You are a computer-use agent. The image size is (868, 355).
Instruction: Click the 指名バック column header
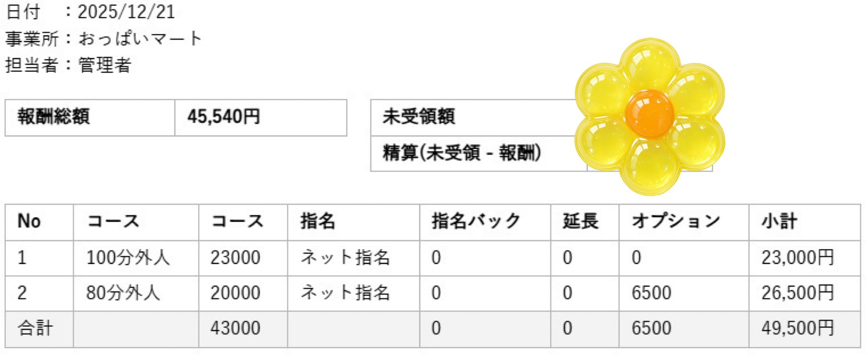pyautogui.click(x=476, y=221)
